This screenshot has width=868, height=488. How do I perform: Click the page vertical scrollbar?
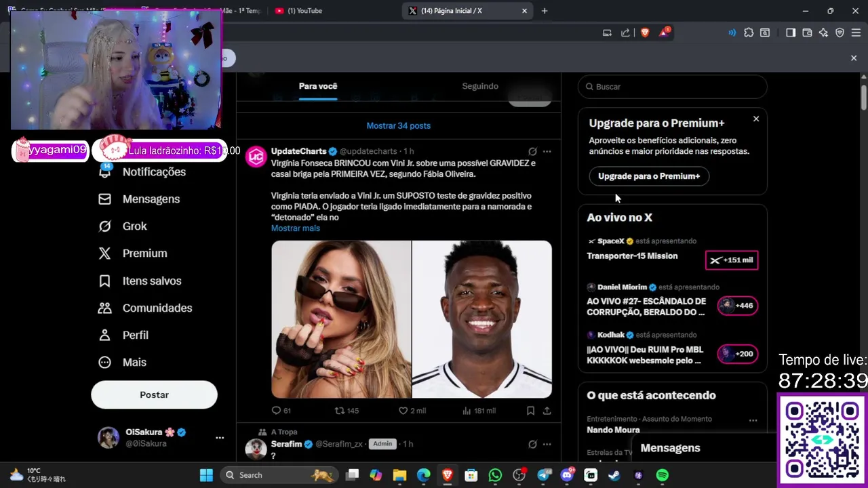point(864,96)
